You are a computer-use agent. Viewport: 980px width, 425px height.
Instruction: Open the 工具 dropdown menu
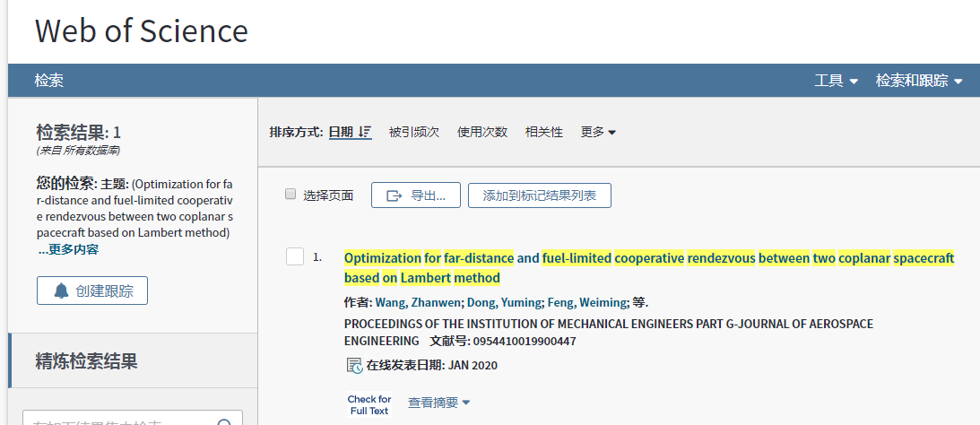pos(836,81)
